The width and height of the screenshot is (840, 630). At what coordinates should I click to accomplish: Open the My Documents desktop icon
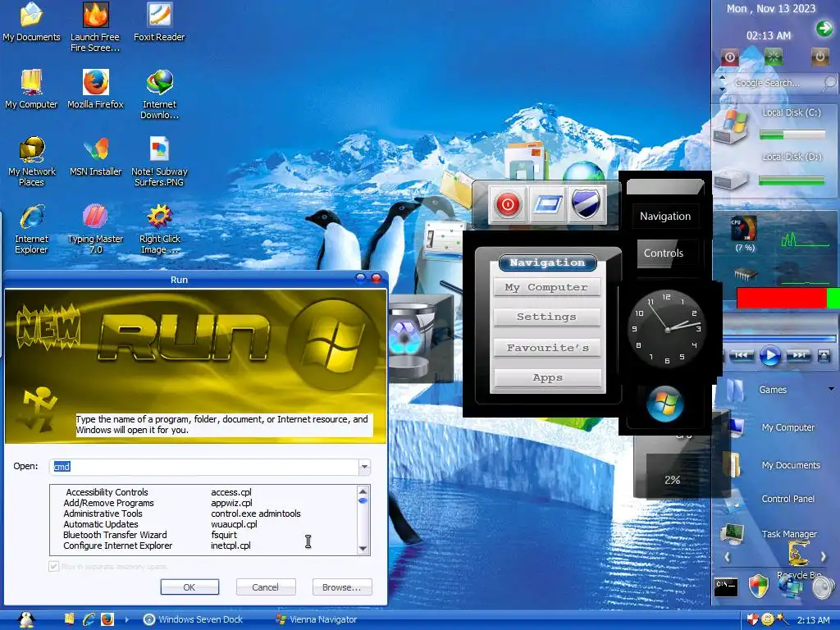[31, 22]
